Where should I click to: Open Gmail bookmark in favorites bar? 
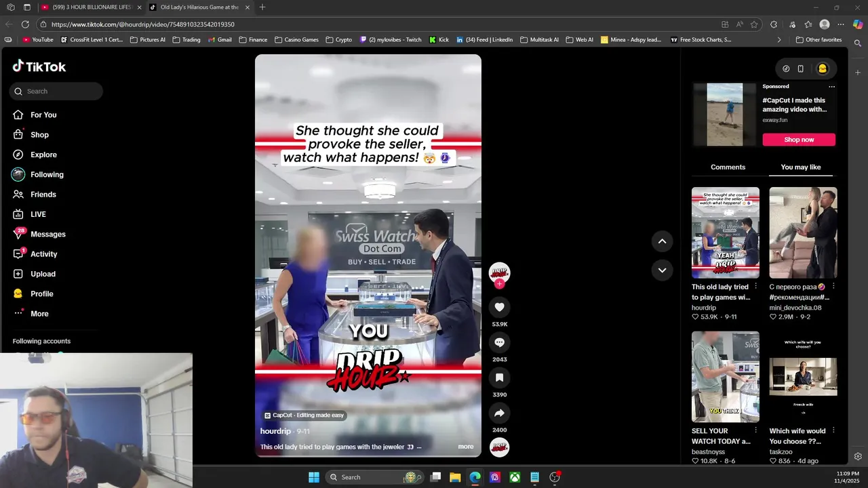coord(219,40)
